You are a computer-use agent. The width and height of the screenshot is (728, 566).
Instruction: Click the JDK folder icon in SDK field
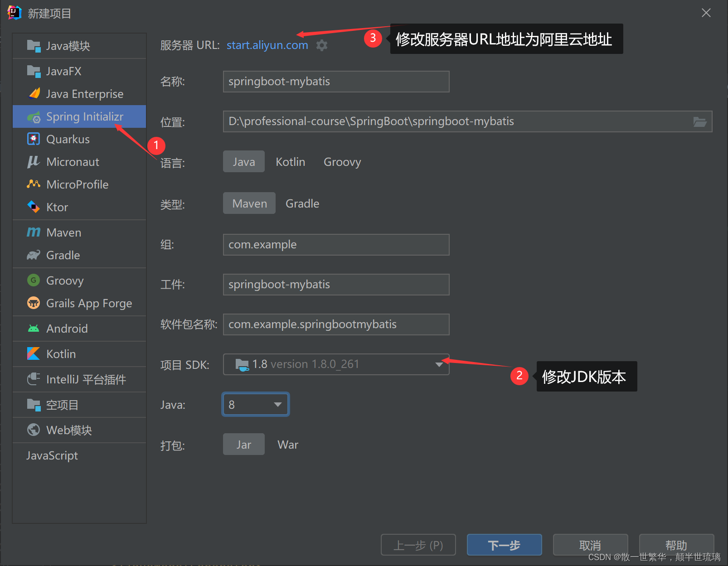click(x=242, y=364)
